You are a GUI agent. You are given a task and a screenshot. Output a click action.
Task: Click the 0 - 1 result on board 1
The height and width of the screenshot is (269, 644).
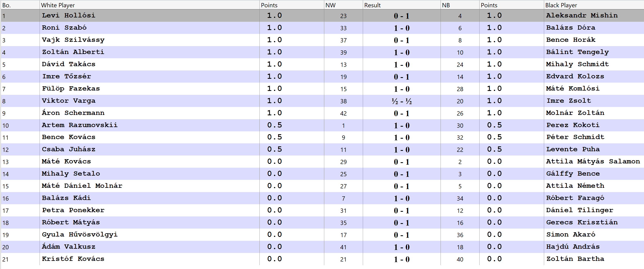tap(402, 16)
